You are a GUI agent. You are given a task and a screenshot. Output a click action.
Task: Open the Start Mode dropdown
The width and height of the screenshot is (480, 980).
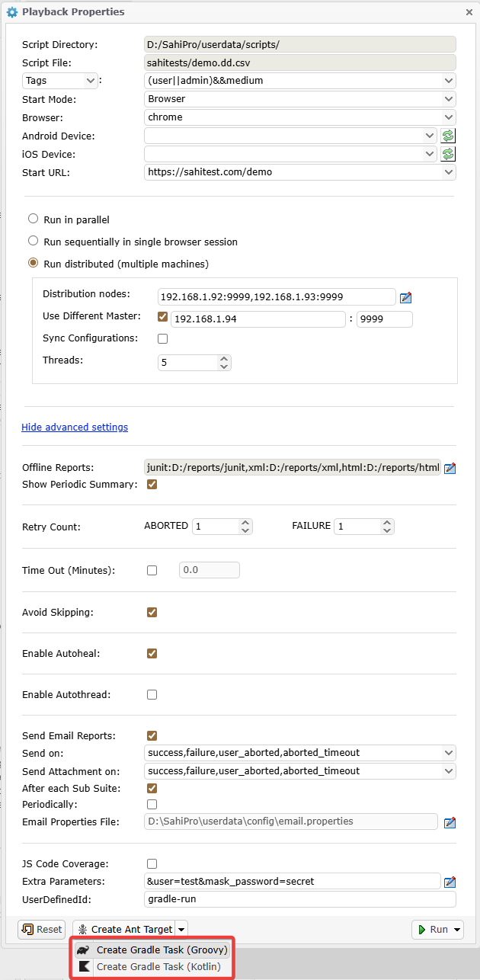299,99
